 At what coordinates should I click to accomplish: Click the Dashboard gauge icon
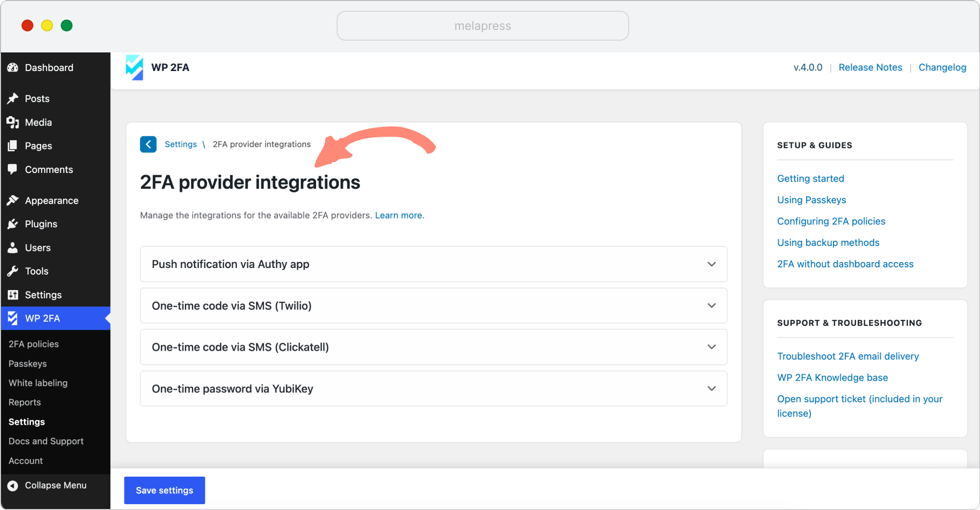tap(13, 68)
